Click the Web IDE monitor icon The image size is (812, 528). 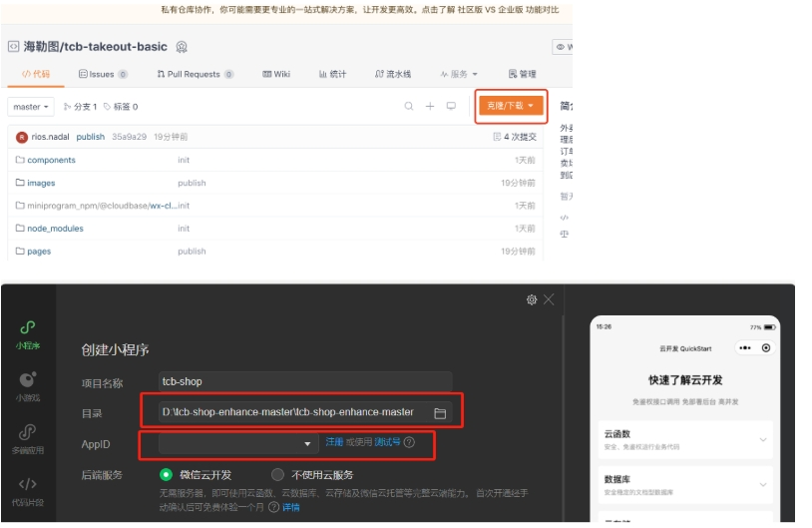point(451,106)
